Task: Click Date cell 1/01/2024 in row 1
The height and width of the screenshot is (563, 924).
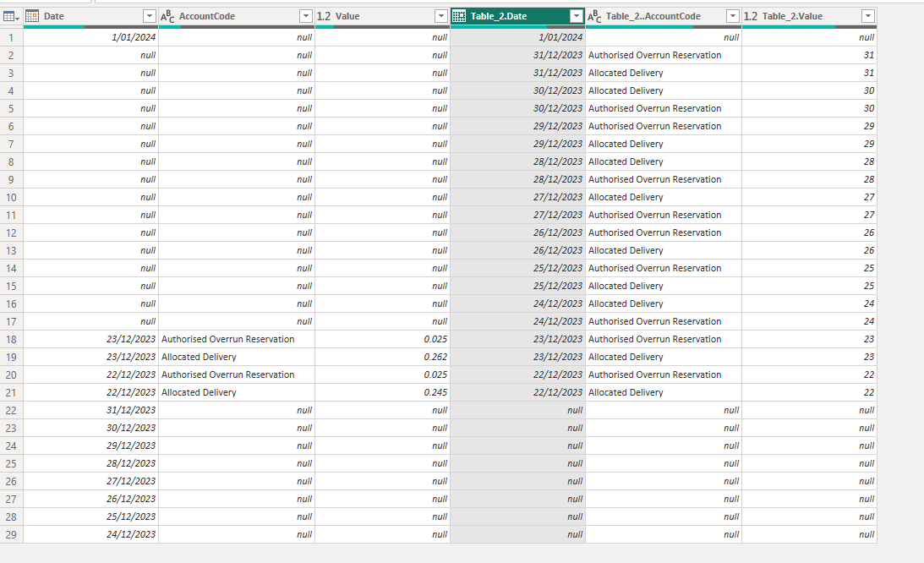Action: [90, 37]
